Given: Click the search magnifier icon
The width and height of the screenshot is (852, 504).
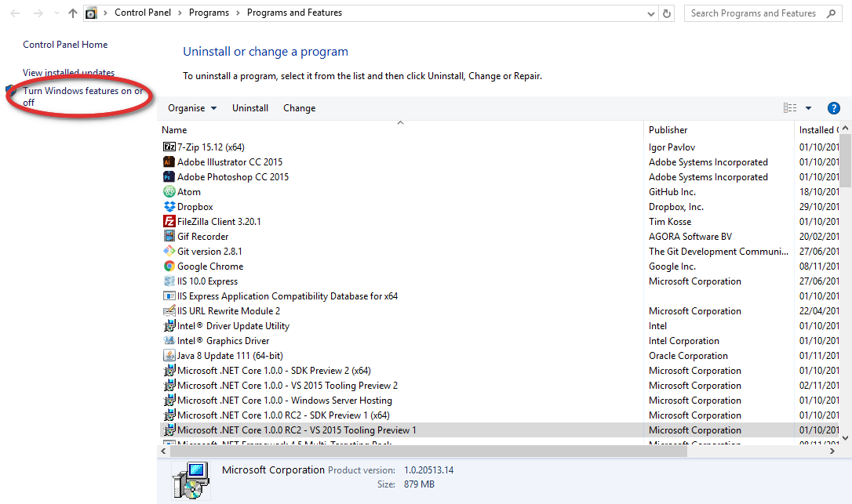Looking at the screenshot, I should (x=832, y=13).
